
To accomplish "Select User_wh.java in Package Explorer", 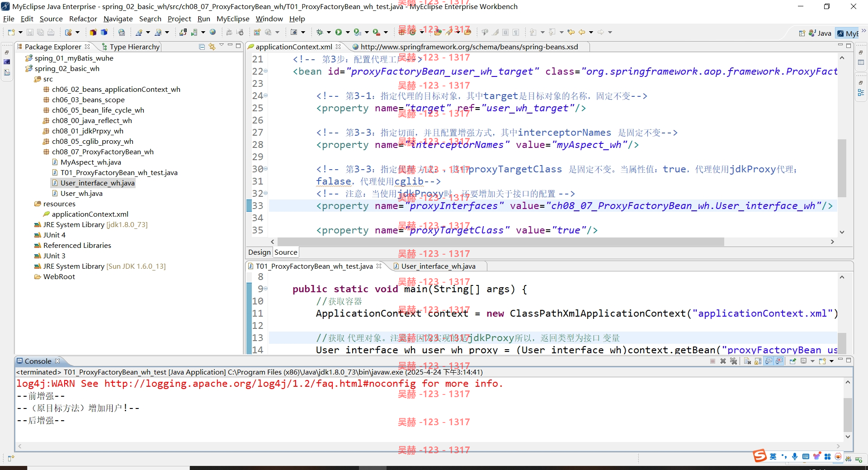I will pyautogui.click(x=81, y=193).
